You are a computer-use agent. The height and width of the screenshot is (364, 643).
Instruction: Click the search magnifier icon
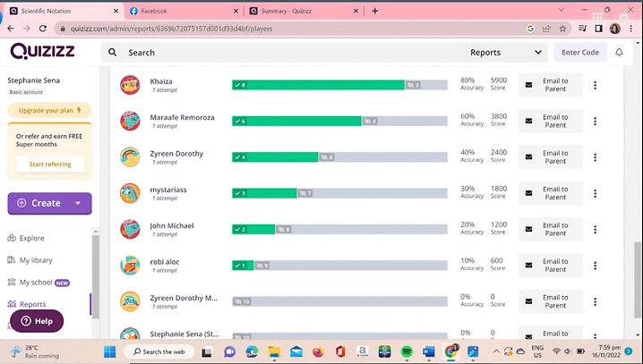click(112, 53)
